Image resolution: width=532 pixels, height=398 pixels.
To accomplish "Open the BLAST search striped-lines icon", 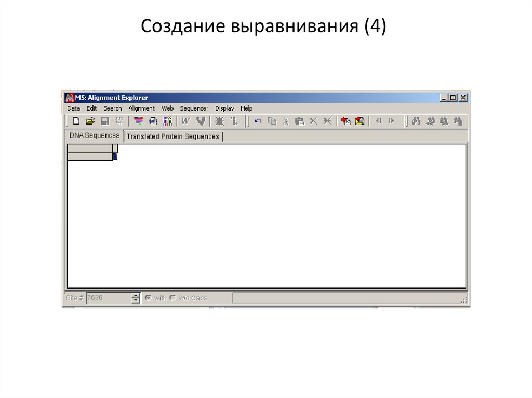I will click(138, 121).
